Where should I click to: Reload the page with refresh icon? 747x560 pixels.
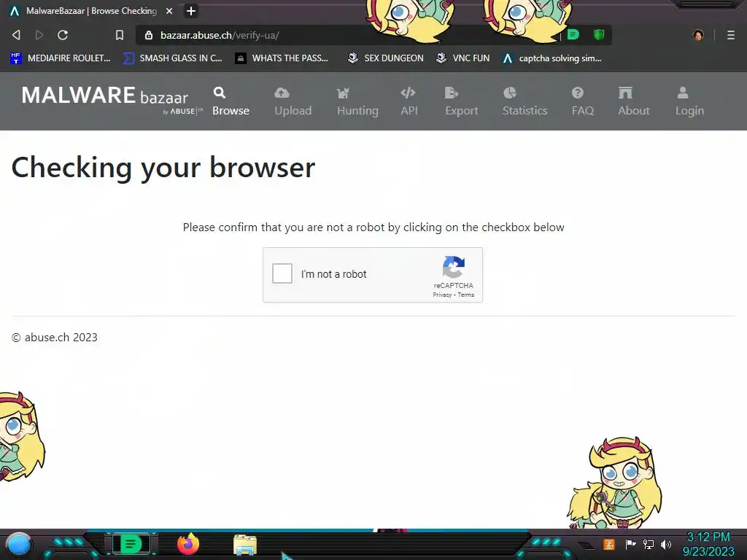click(63, 35)
